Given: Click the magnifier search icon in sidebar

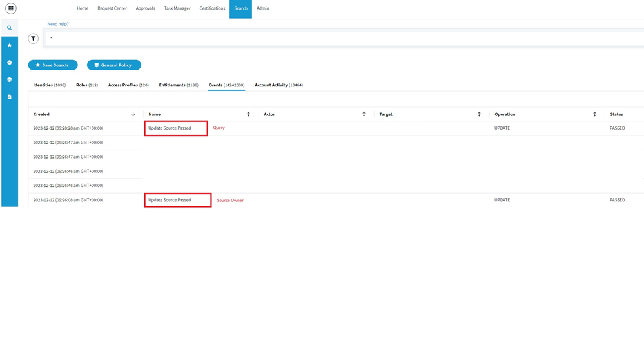Looking at the screenshot, I should [9, 28].
